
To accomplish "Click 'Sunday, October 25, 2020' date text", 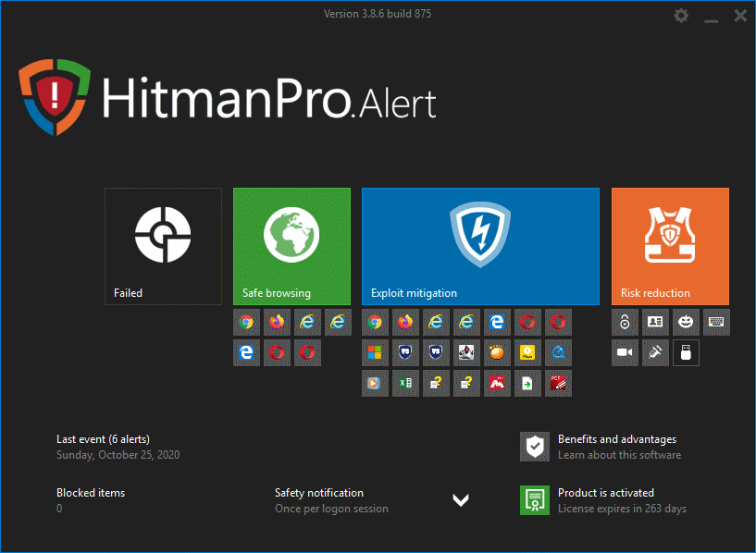I will [118, 455].
